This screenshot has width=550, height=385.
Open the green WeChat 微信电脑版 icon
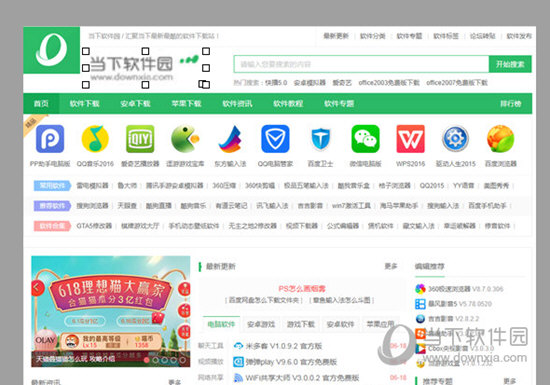pos(365,139)
